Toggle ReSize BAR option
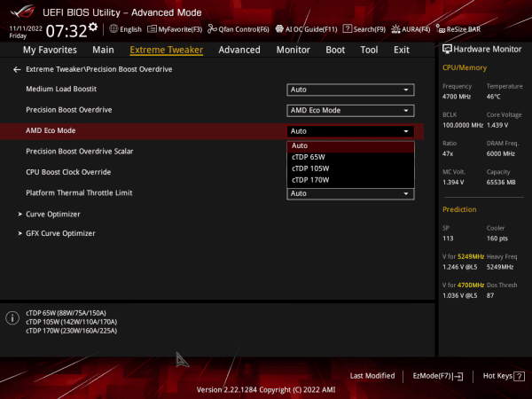This screenshot has height=399, width=532. coord(462,29)
